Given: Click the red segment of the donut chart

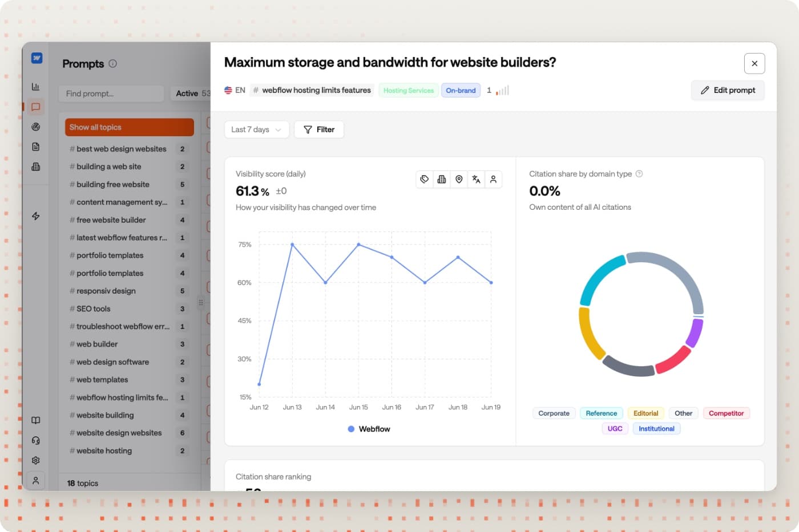Looking at the screenshot, I should [675, 360].
